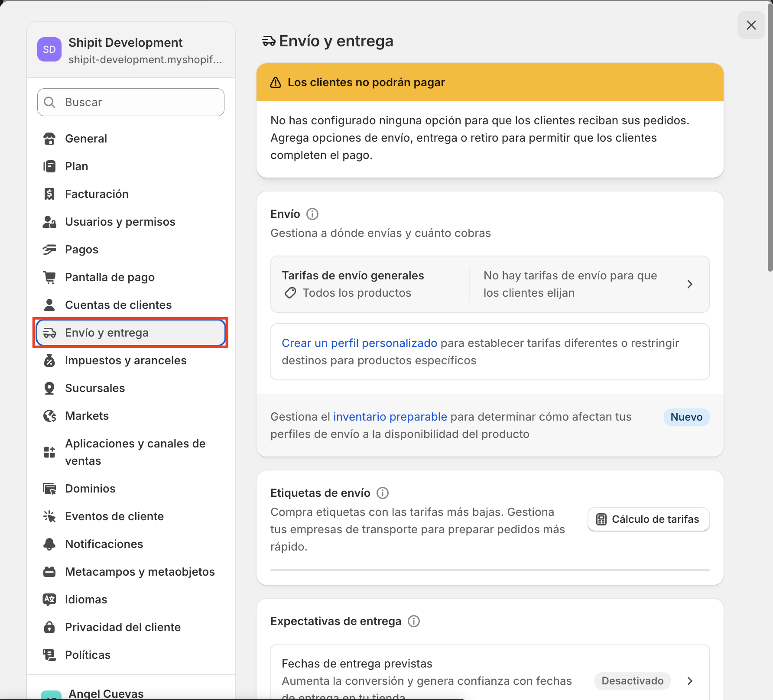Select Sucursales in the settings sidebar
The height and width of the screenshot is (700, 773).
95,388
